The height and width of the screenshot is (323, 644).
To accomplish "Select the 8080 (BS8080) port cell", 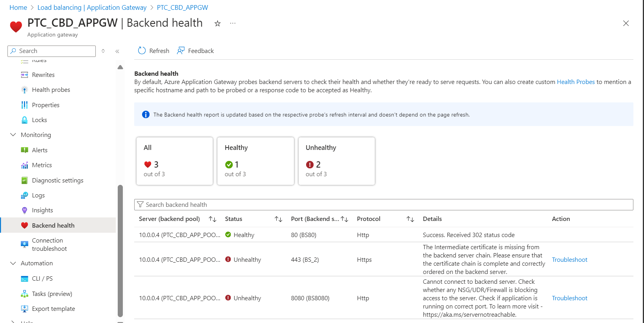I will tap(310, 298).
